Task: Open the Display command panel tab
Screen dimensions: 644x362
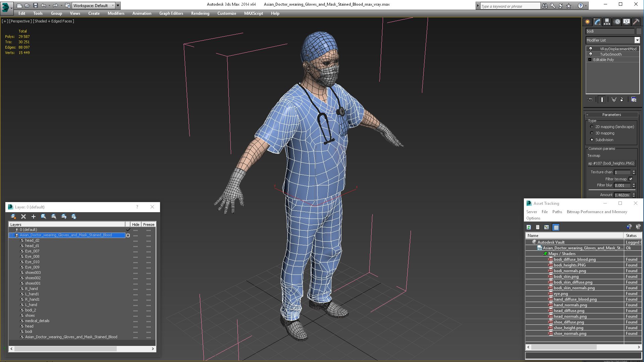Action: pos(627,22)
